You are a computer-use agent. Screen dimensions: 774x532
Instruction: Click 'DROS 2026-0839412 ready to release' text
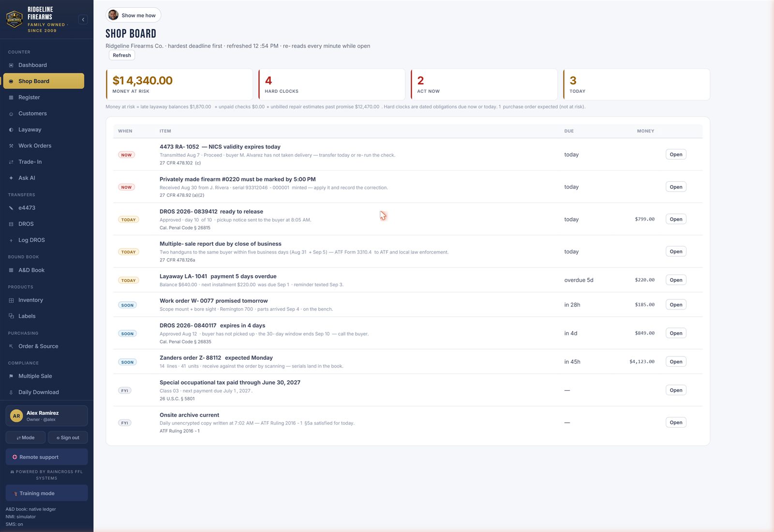point(211,212)
